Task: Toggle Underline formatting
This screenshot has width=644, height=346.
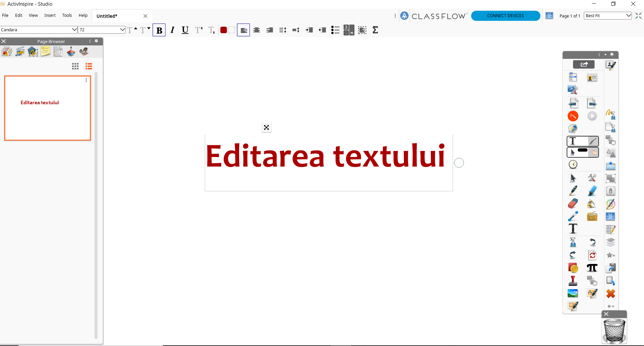Action: (x=185, y=30)
